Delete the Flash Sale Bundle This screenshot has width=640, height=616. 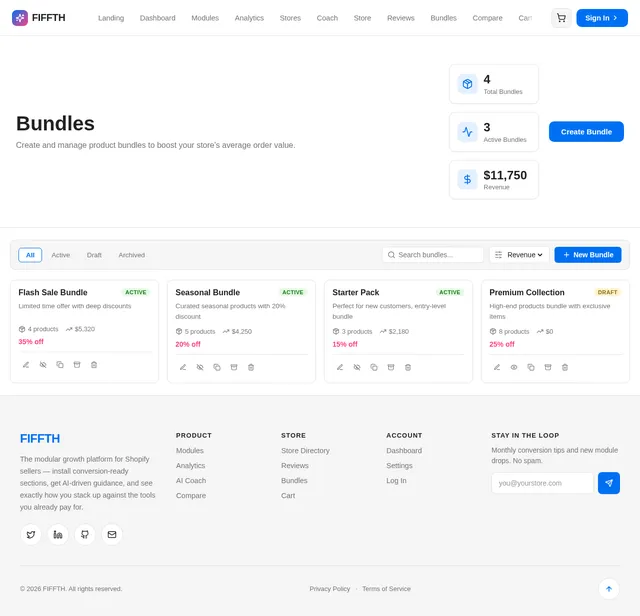coord(94,365)
